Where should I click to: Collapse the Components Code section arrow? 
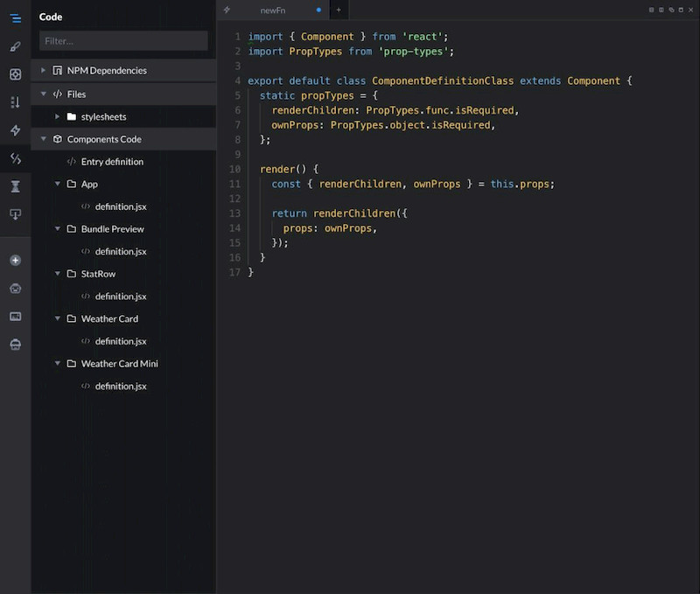43,139
